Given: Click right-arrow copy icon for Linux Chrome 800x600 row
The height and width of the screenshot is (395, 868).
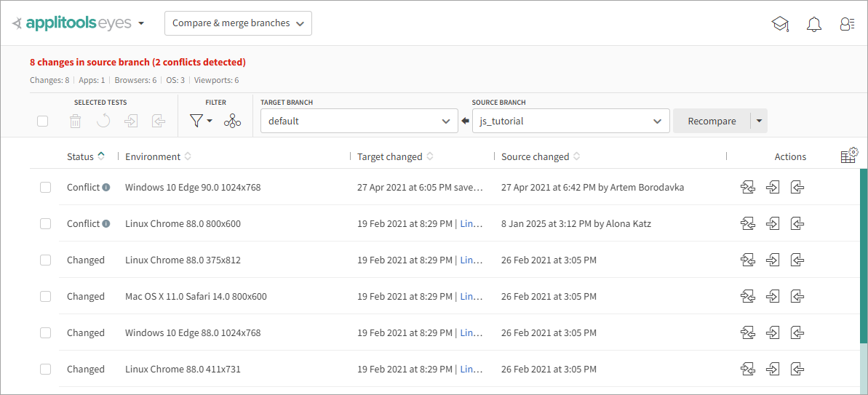Looking at the screenshot, I should pyautogui.click(x=773, y=224).
